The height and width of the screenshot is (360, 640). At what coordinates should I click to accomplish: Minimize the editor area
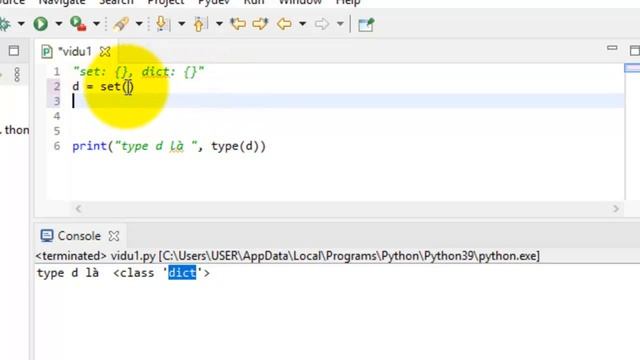[x=612, y=48]
